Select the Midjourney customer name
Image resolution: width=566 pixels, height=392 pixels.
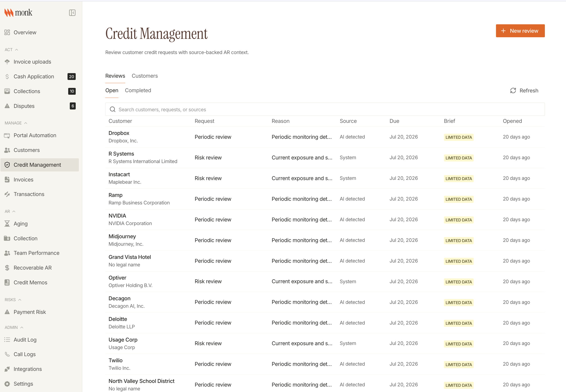pyautogui.click(x=122, y=236)
